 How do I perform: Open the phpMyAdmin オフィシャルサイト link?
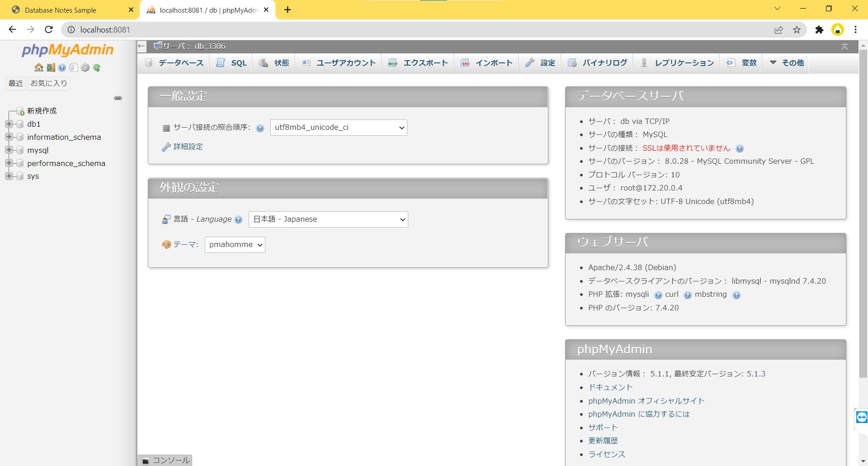click(646, 401)
